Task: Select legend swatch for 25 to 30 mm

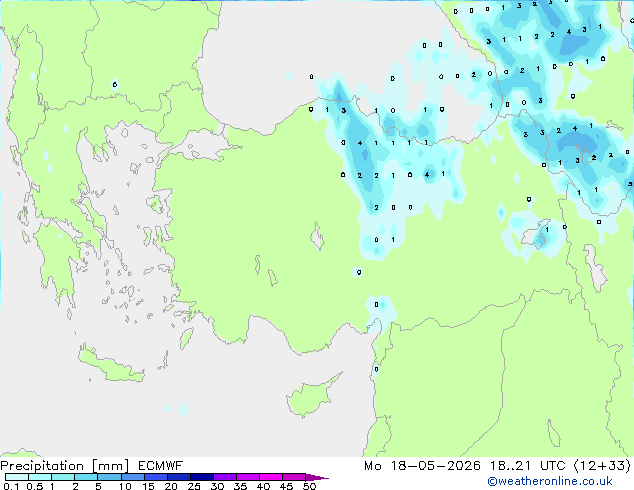Action: click(x=201, y=477)
